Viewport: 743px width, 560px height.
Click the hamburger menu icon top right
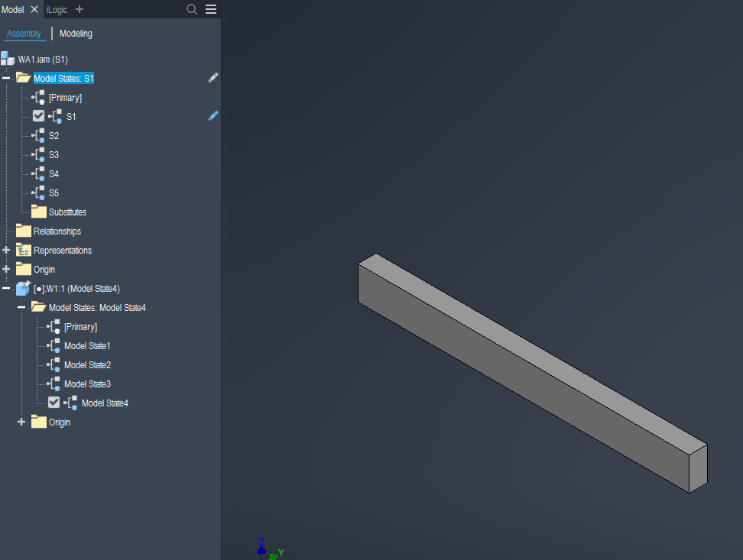point(209,9)
